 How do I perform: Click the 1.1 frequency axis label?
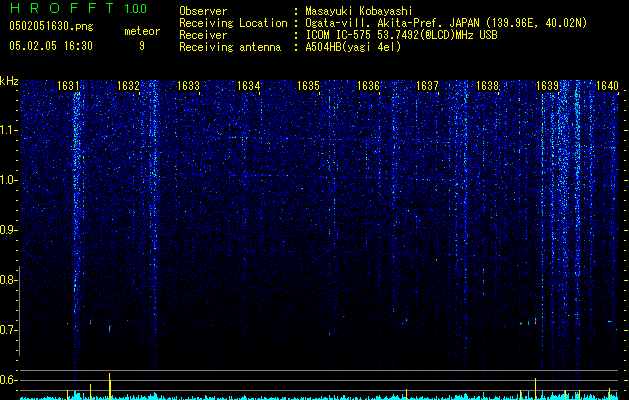click(9, 130)
